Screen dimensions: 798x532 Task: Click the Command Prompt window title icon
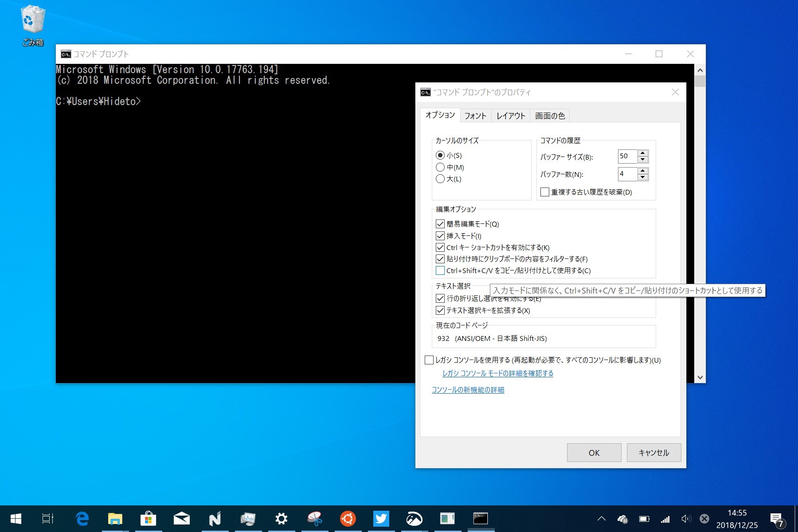coord(66,54)
